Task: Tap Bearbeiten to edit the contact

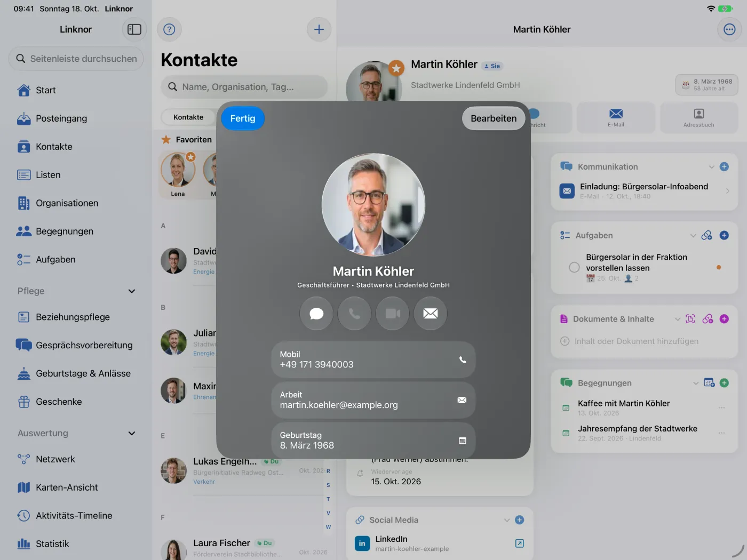Action: (x=494, y=118)
